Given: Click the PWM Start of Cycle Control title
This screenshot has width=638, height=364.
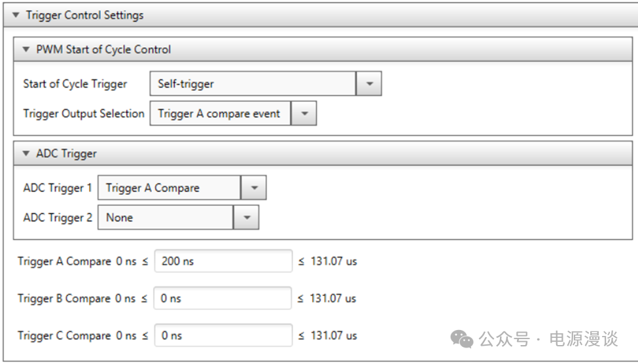Looking at the screenshot, I should [x=105, y=50].
